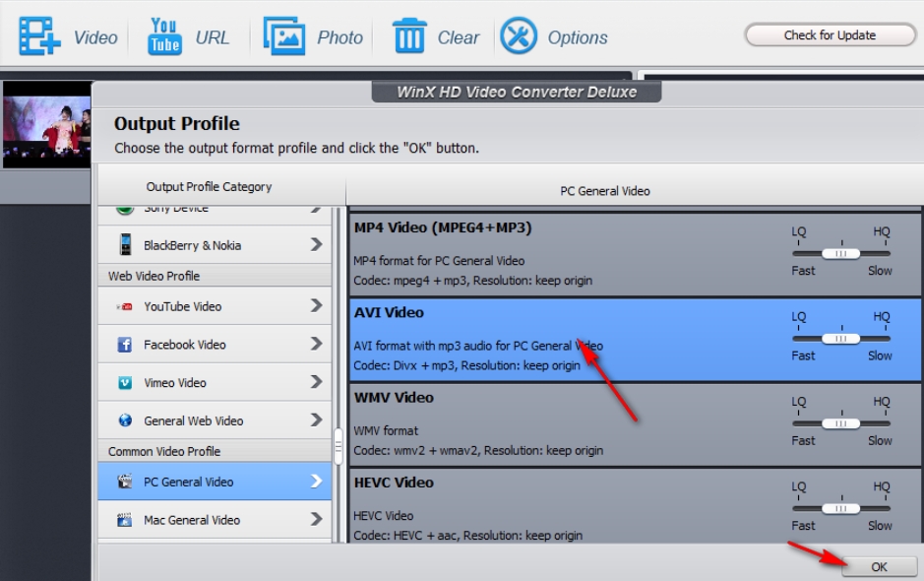Click the PC General Video clapperboard icon
Screen dimensions: 924x581
tap(124, 482)
